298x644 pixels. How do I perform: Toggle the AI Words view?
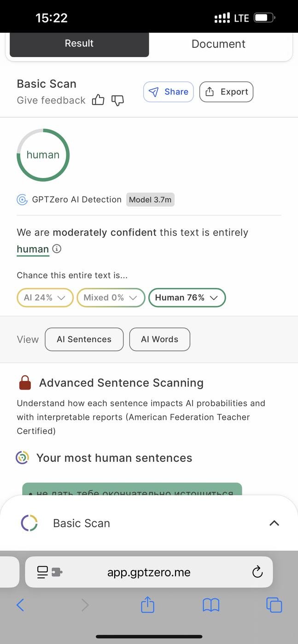point(159,339)
